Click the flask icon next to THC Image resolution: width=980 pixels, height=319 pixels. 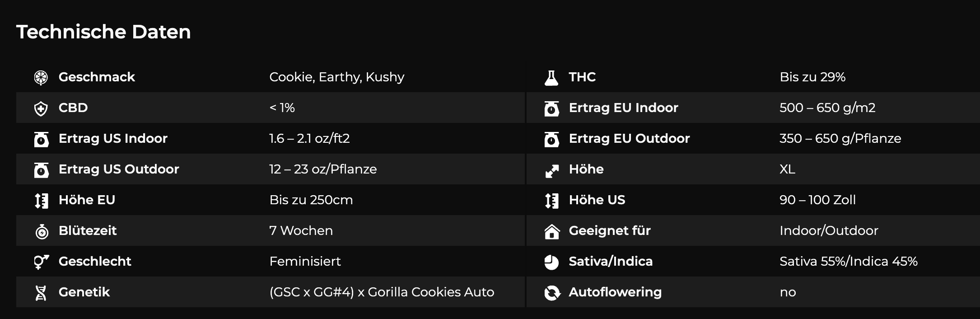pos(551,78)
